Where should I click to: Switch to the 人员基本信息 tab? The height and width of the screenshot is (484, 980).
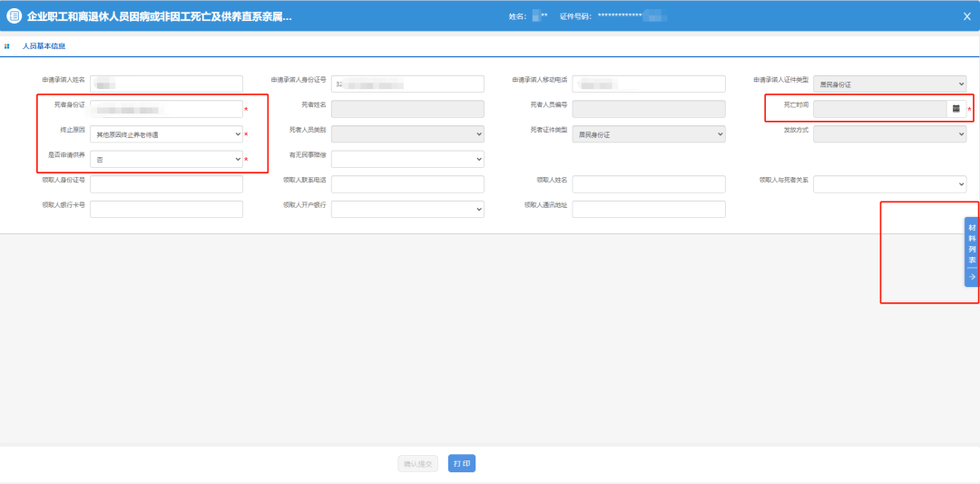coord(44,46)
